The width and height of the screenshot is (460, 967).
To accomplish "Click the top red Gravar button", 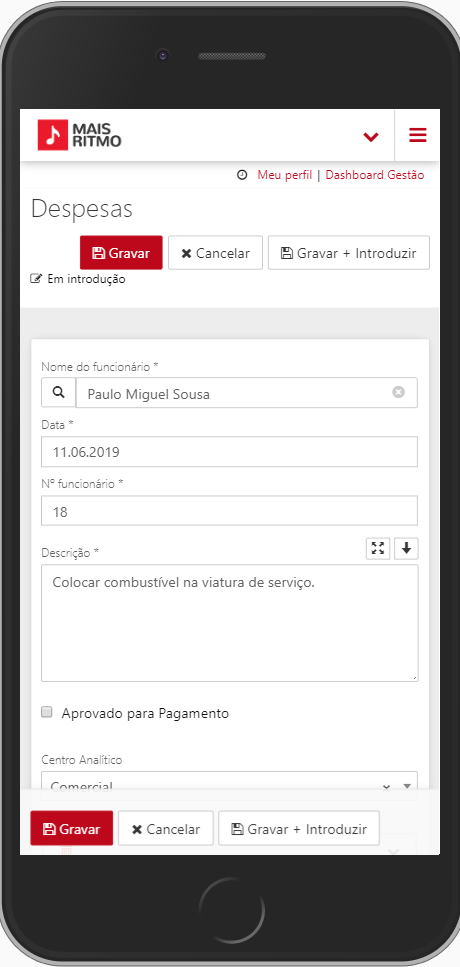I will pyautogui.click(x=121, y=253).
